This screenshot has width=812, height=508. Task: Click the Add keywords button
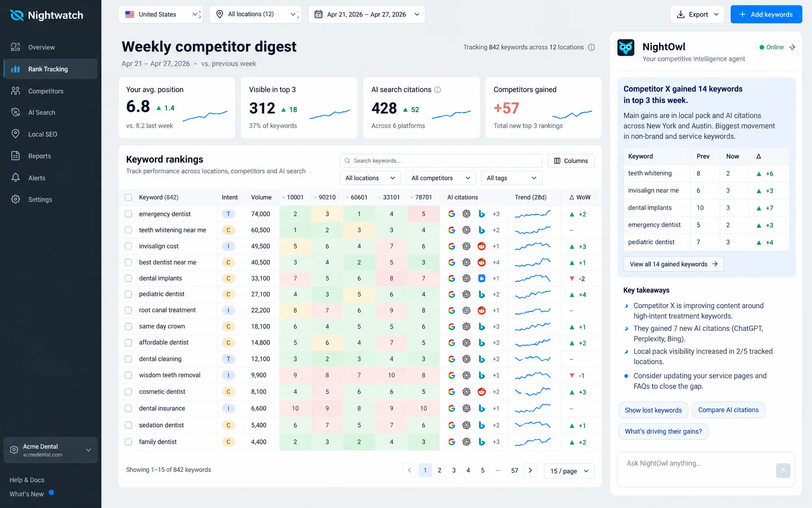(766, 14)
